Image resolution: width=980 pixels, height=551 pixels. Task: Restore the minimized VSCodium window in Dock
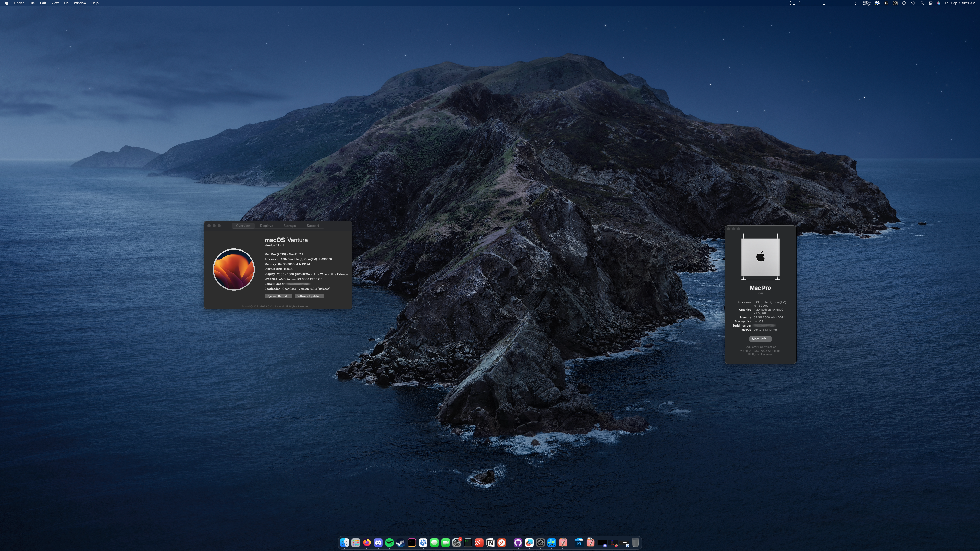[x=624, y=544]
